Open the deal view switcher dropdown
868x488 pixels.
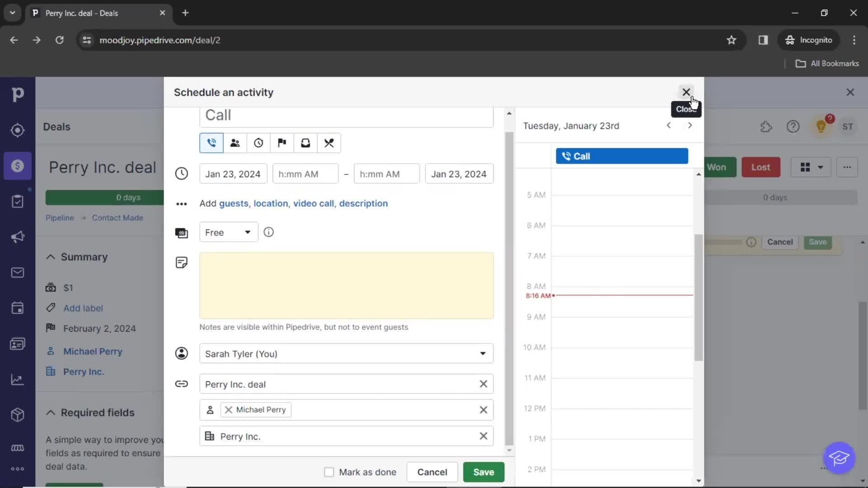[x=811, y=168]
